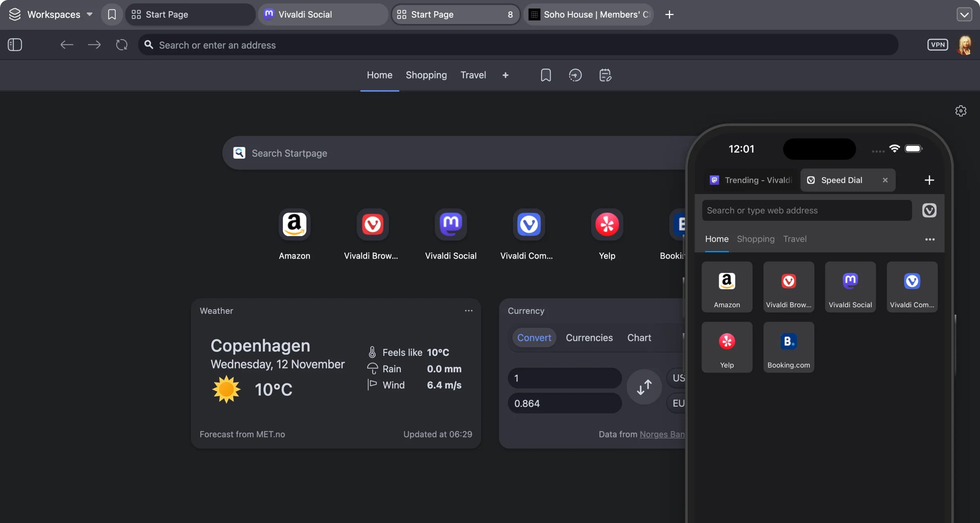
Task: Open the notes icon on the start page
Action: pos(605,75)
